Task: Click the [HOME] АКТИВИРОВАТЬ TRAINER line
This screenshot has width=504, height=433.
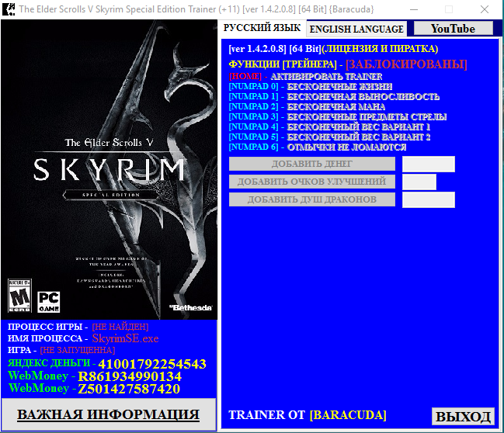Action: coord(305,77)
